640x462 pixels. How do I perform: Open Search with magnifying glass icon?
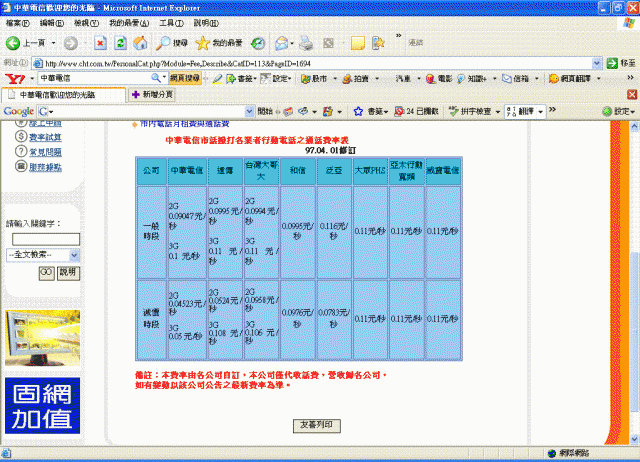(x=163, y=43)
